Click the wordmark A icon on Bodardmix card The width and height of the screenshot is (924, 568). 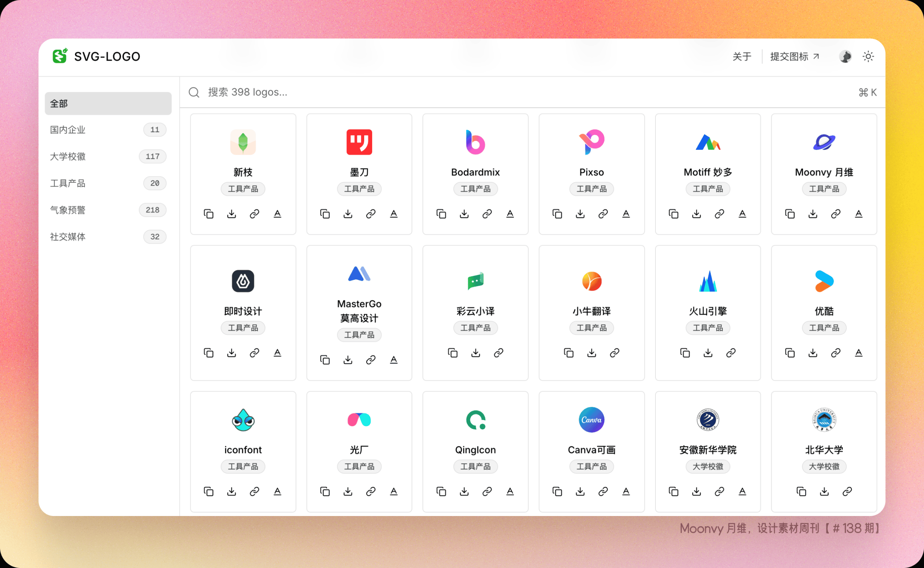pyautogui.click(x=510, y=214)
